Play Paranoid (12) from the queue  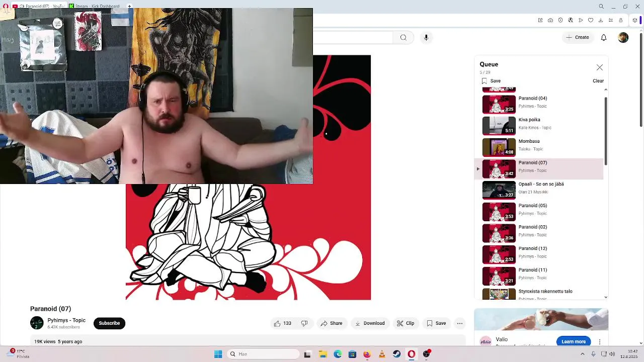[x=539, y=254]
